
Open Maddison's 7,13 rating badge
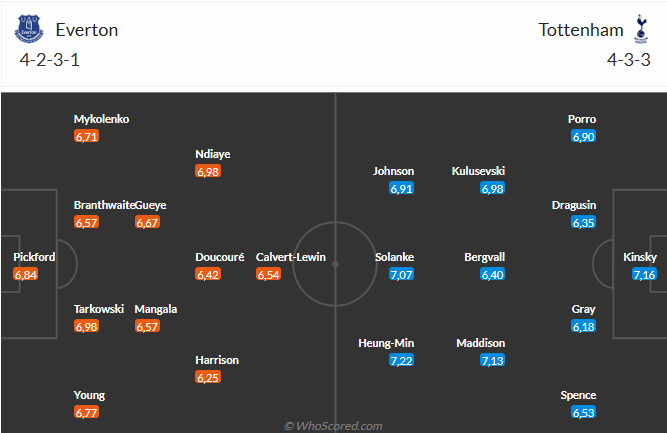[x=492, y=360]
